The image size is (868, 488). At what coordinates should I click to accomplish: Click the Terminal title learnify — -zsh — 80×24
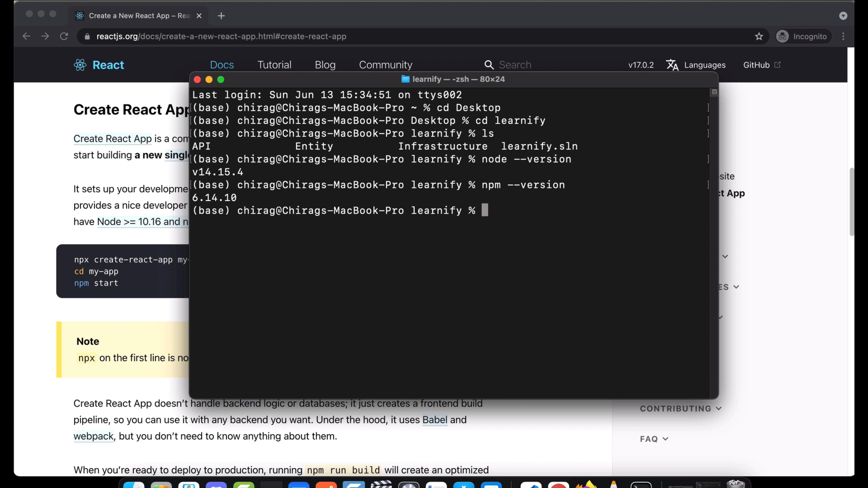tap(459, 79)
